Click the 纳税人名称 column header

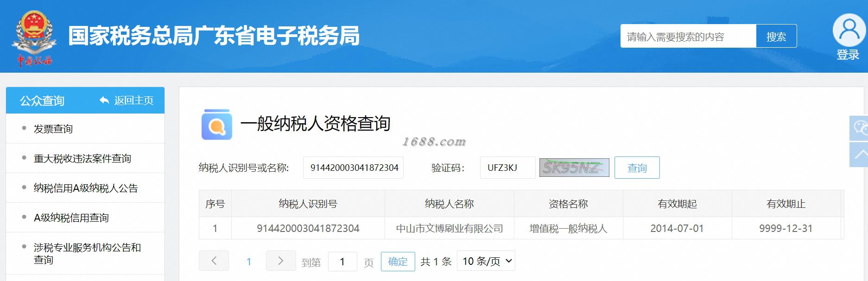[x=450, y=204]
